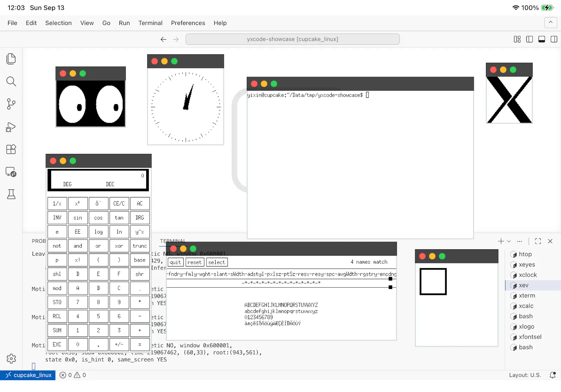Viewport: 561px width, 392px height.
Task: Go forward with the right arrow
Action: [176, 39]
